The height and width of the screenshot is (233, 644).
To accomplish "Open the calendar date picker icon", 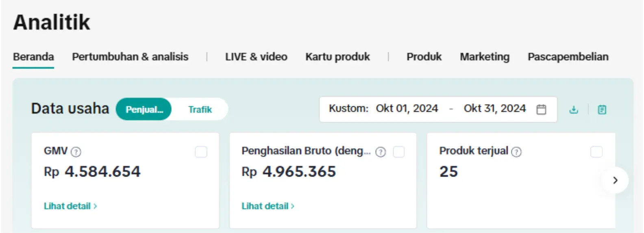I will [x=541, y=109].
